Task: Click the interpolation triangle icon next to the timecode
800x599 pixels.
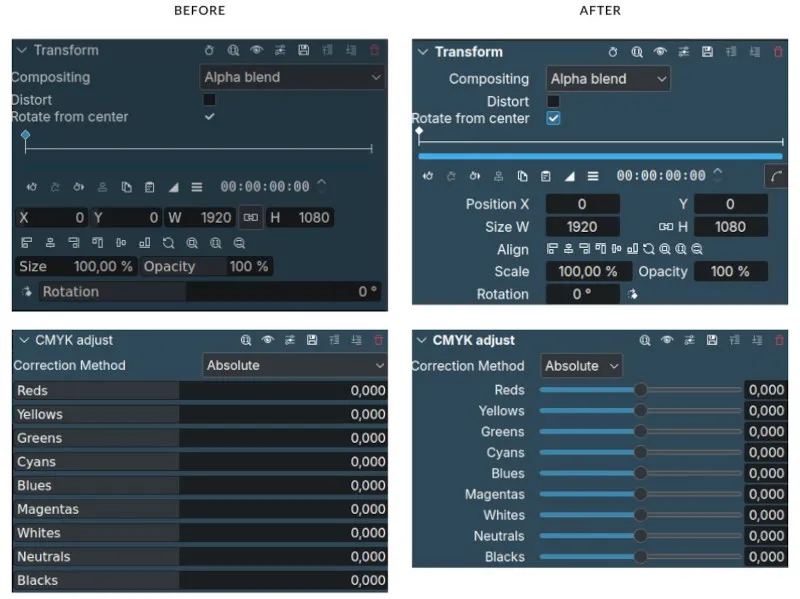Action: [x=570, y=175]
